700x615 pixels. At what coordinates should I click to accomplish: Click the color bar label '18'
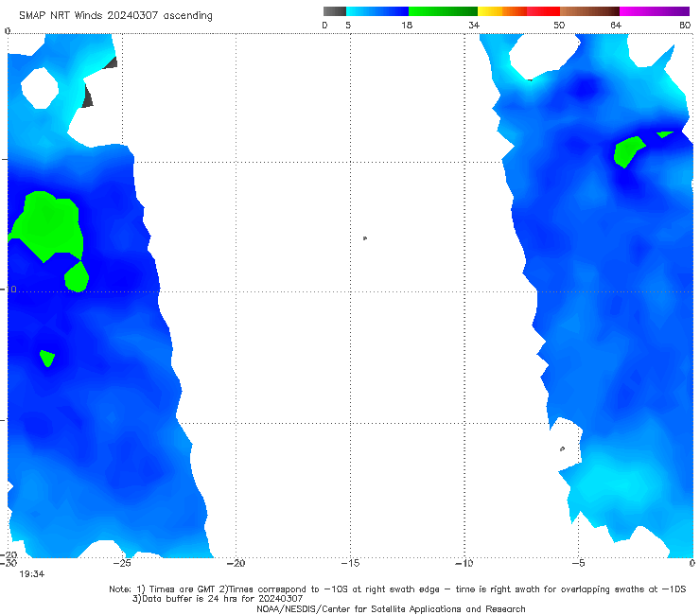tap(407, 25)
